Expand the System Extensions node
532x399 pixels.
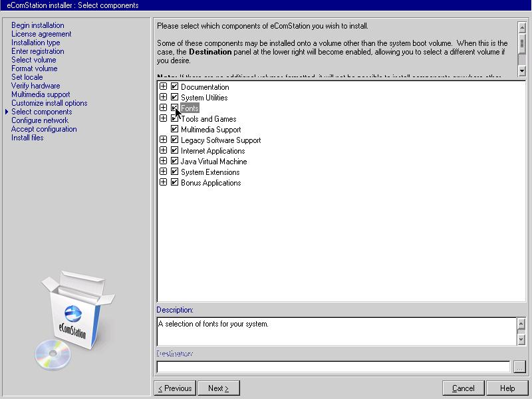click(x=163, y=172)
